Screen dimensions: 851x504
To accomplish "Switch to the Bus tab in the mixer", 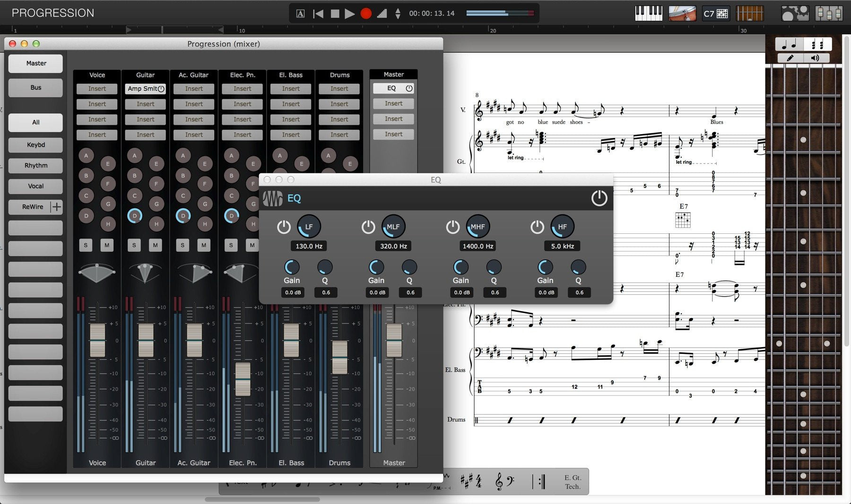I will [x=35, y=87].
